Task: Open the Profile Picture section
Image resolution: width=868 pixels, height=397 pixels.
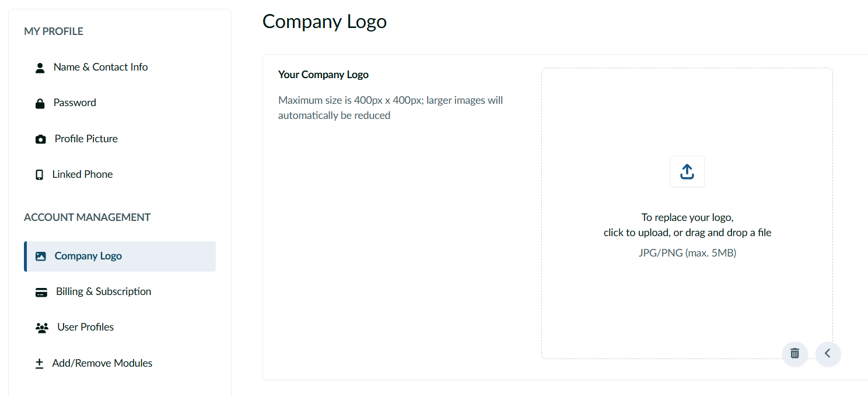Action: coord(86,139)
